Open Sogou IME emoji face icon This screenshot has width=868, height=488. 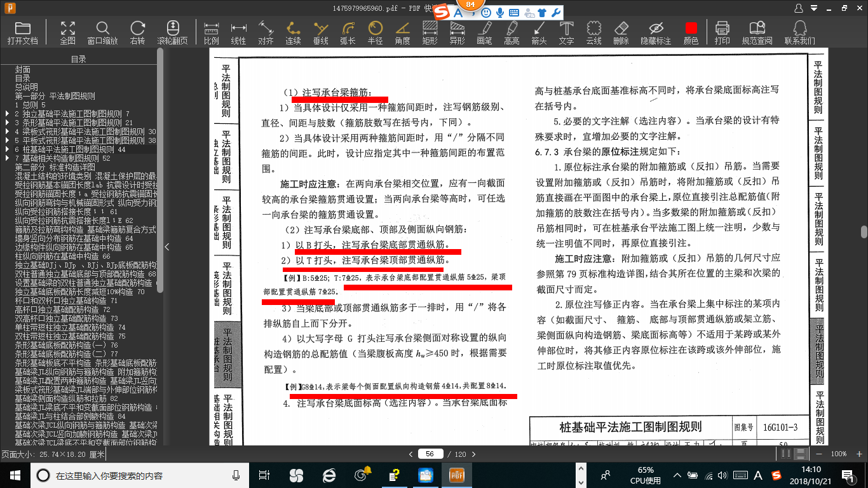point(486,12)
